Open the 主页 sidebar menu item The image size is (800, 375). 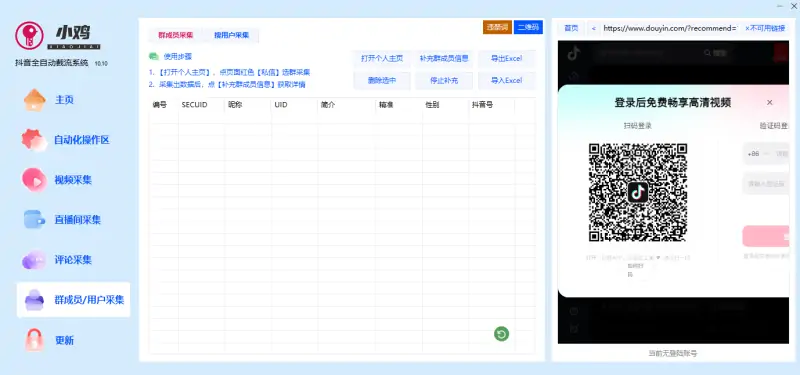pos(73,99)
